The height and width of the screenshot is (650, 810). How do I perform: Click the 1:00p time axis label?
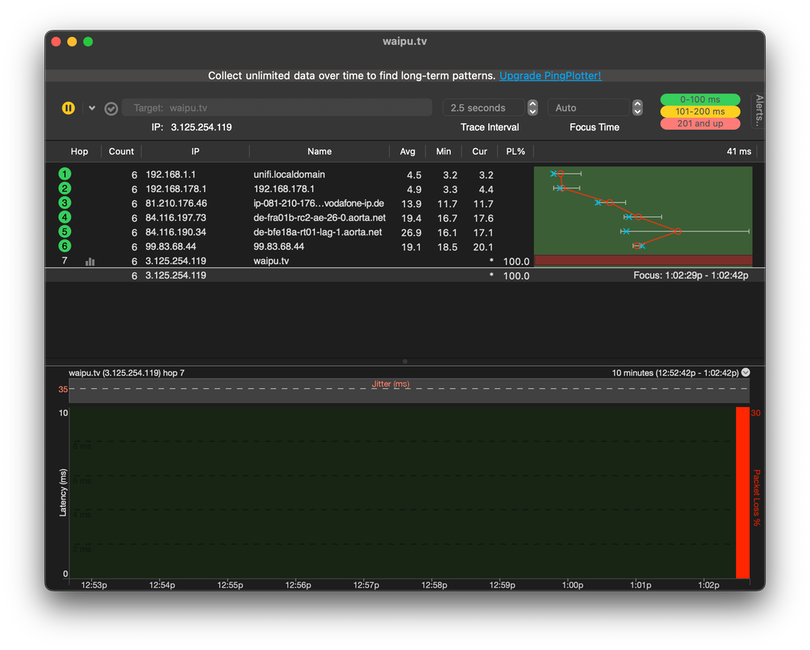click(572, 585)
